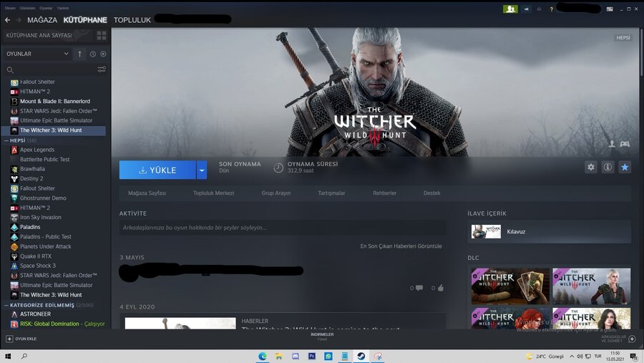Switch to KÜTÜPHANE tab
Screen dimensions: 644x363
(x=85, y=20)
